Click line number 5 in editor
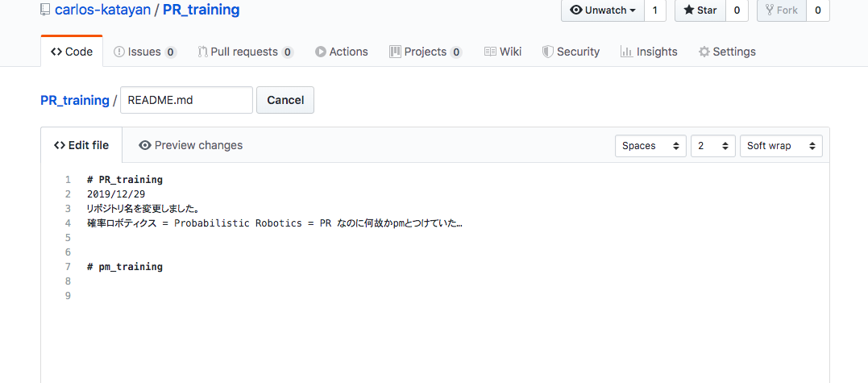This screenshot has width=868, height=383. click(x=68, y=237)
